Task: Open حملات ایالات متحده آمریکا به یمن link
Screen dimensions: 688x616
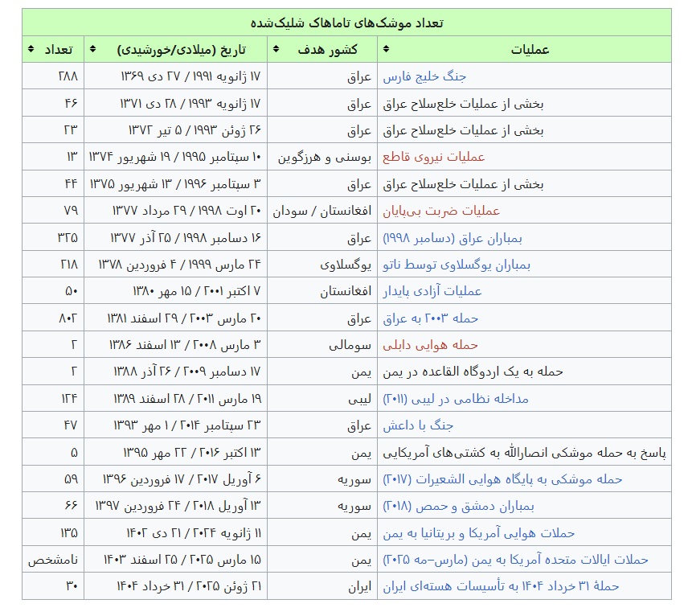Action: 515,560
